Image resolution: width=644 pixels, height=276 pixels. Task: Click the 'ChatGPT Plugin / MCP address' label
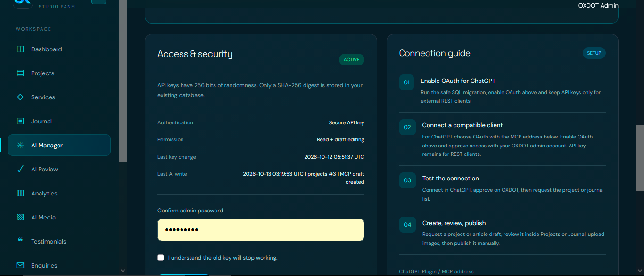pyautogui.click(x=436, y=272)
